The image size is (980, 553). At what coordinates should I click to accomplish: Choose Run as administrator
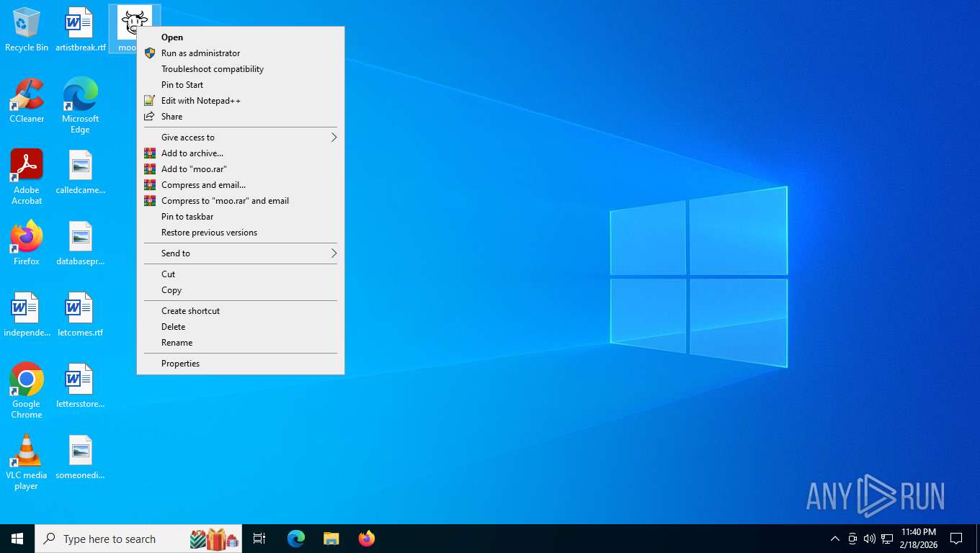(241, 53)
